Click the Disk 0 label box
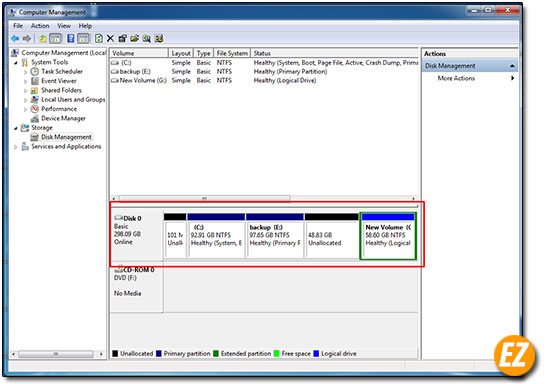 (x=136, y=235)
